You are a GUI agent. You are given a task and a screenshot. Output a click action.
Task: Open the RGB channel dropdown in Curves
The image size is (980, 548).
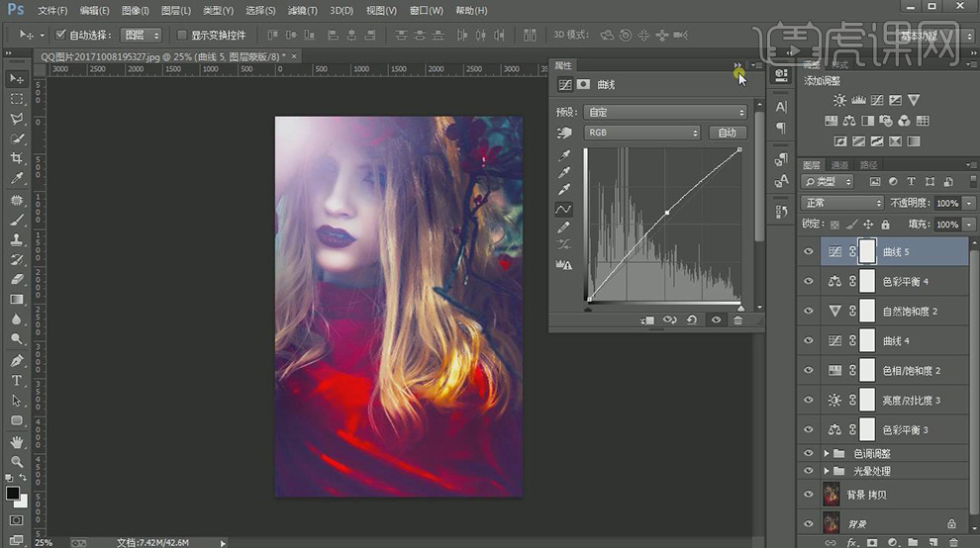click(641, 133)
